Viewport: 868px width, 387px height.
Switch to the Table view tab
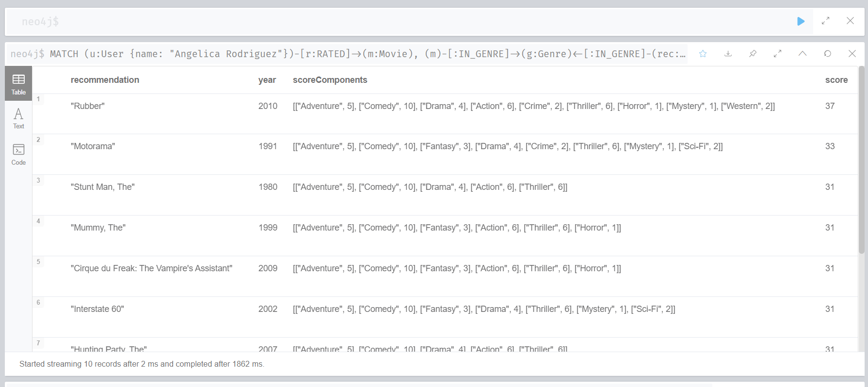point(18,84)
